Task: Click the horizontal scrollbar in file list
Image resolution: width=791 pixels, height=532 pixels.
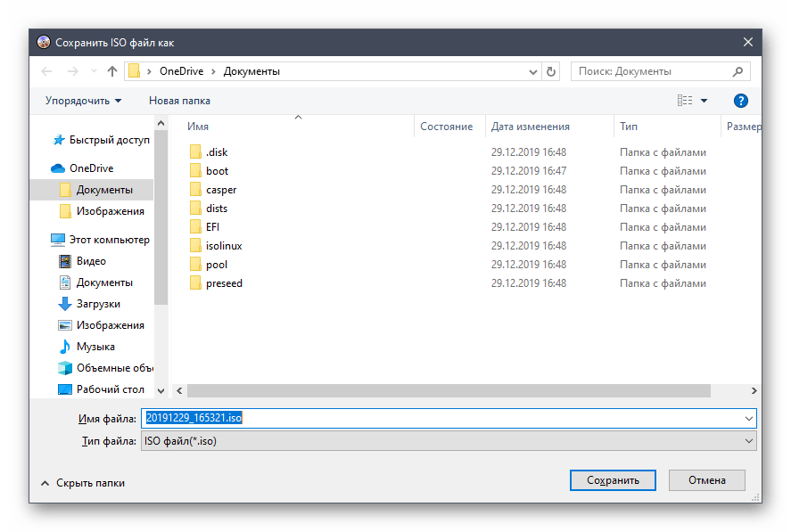Action: coord(448,390)
